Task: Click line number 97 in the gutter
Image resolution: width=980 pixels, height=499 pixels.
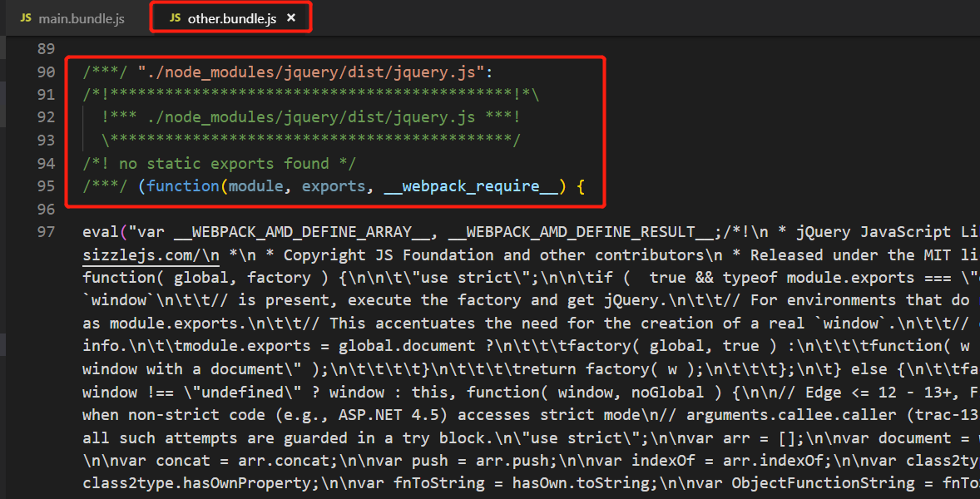Action: point(47,232)
